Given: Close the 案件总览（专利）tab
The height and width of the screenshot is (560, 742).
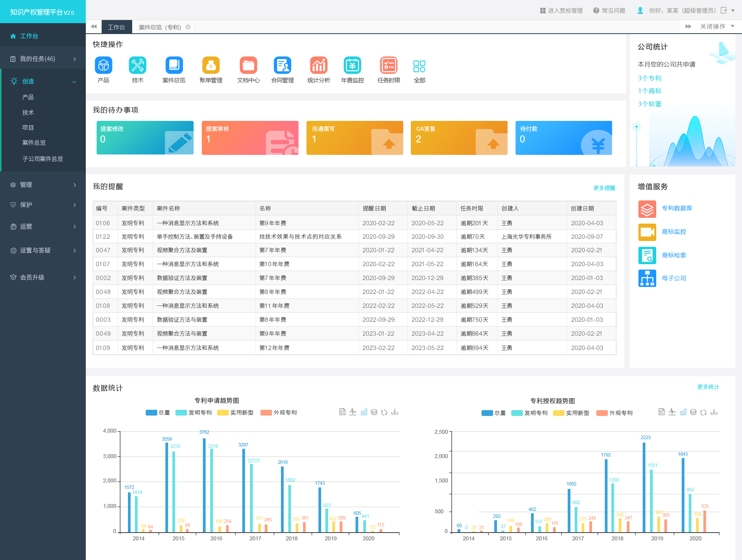Looking at the screenshot, I should 188,27.
